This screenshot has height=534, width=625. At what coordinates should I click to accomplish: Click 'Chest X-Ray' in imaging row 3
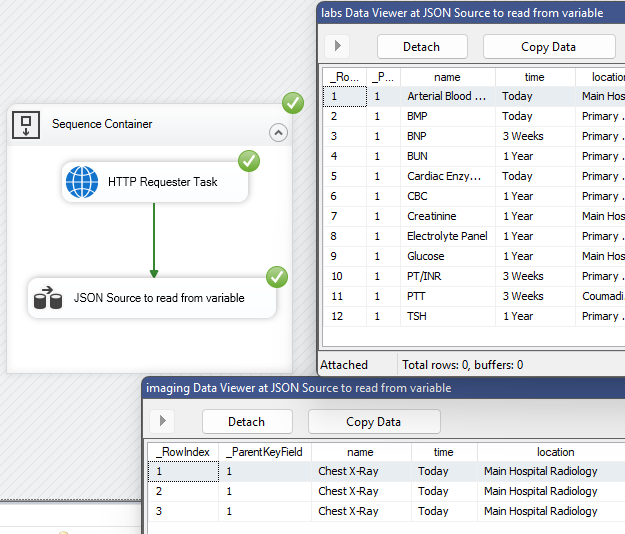pos(361,511)
